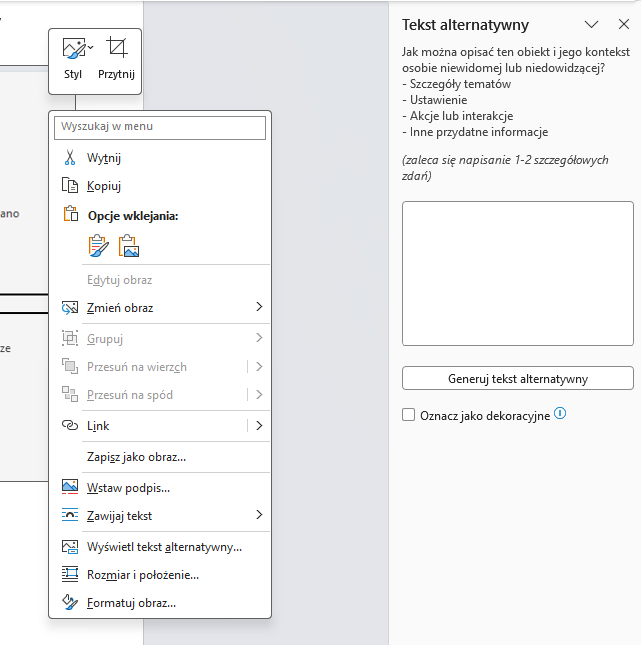This screenshot has width=641, height=645.
Task: Paste as picture (clipboard with image icon)
Action: point(129,246)
